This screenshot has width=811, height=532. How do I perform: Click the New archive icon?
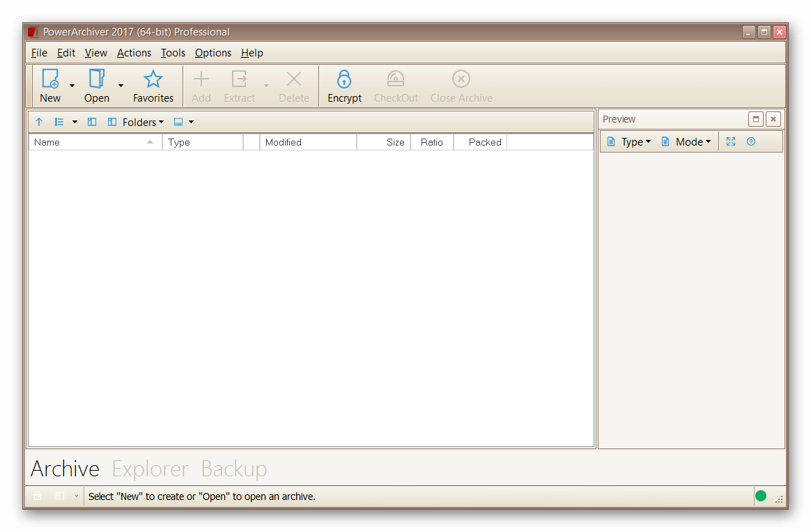50,79
